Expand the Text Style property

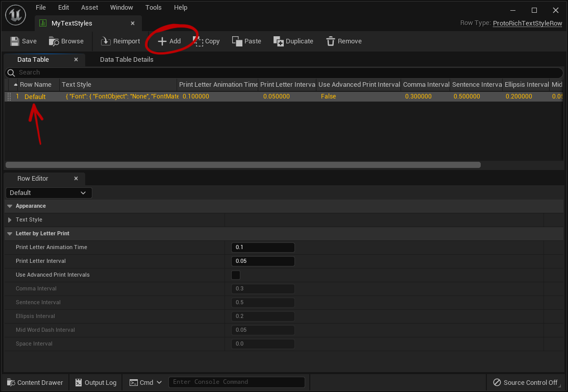(x=10, y=220)
